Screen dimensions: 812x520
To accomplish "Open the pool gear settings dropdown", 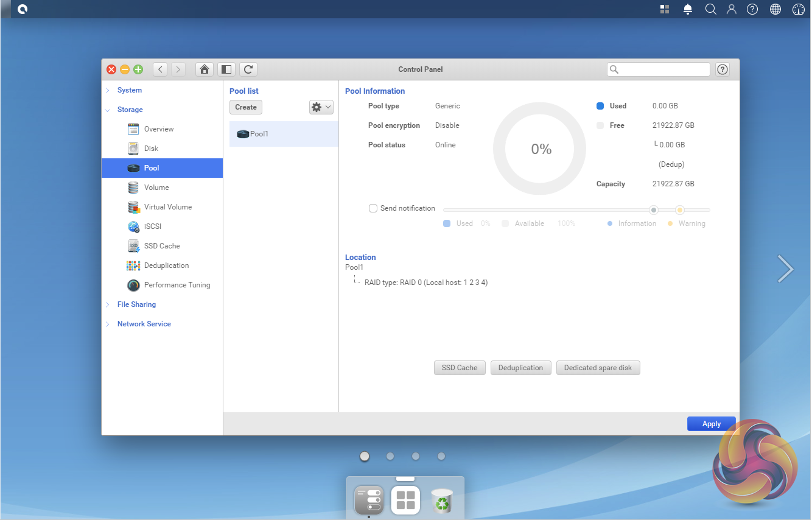I will click(x=321, y=107).
